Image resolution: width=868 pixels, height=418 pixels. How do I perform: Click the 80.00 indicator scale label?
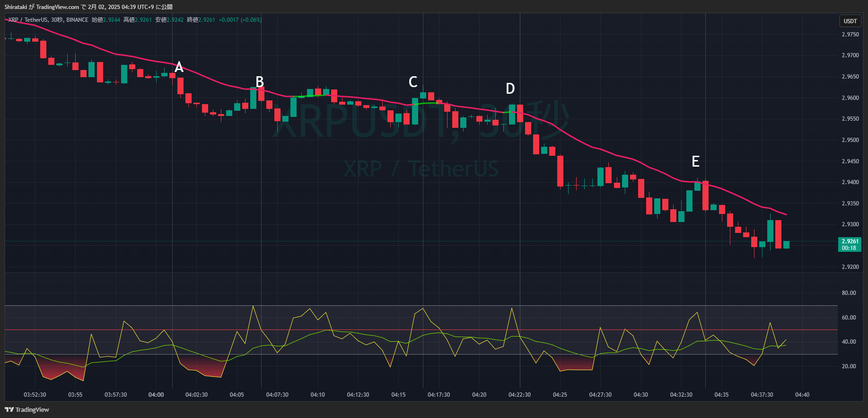click(x=849, y=293)
